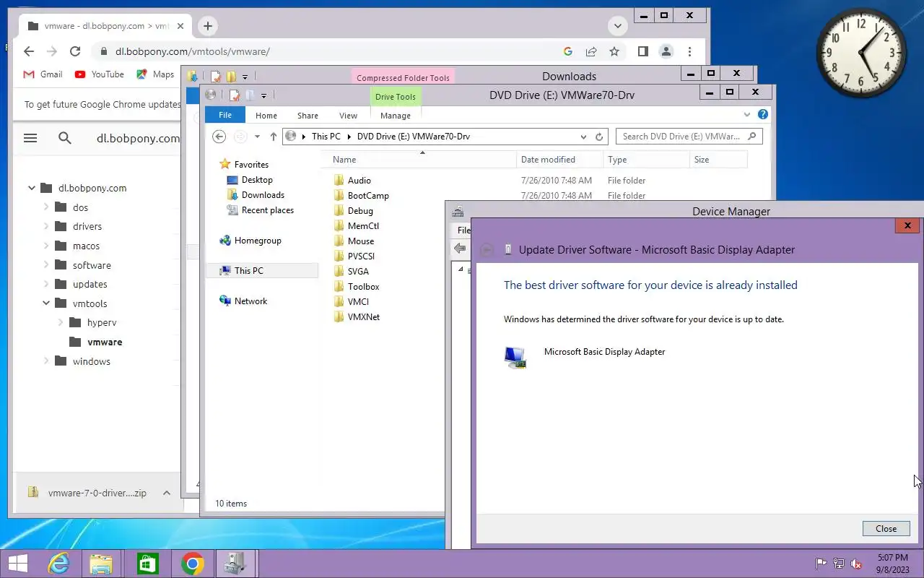Open the Chrome share icon

click(591, 51)
